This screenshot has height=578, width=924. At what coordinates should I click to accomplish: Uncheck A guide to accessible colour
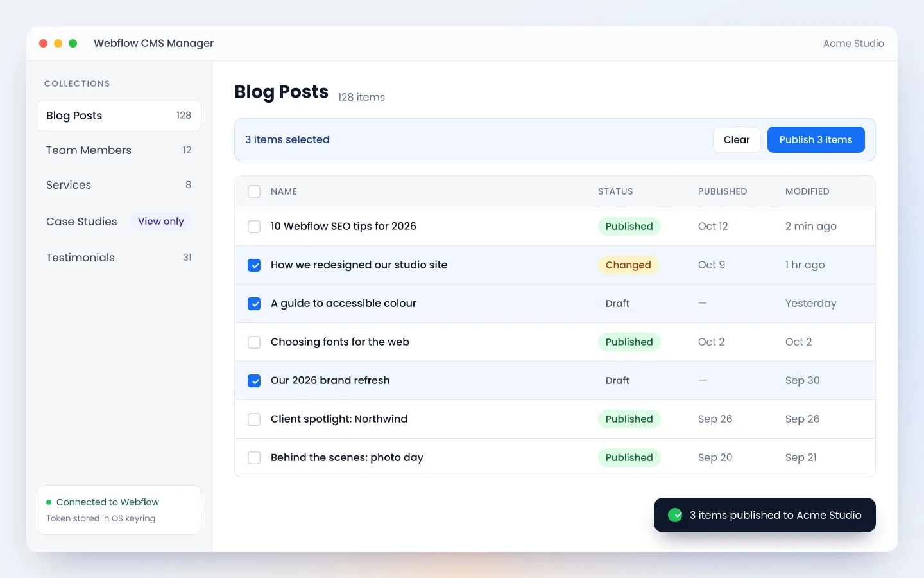click(x=254, y=303)
